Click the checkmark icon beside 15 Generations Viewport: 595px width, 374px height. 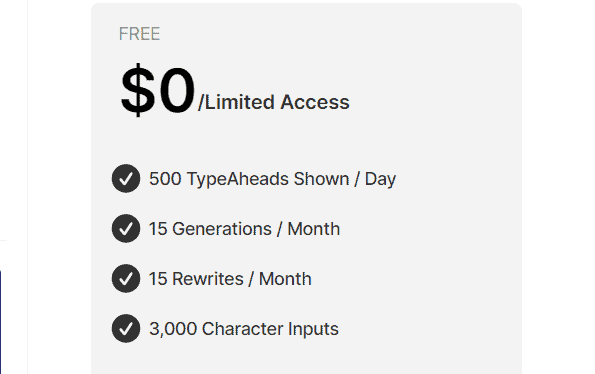(126, 228)
